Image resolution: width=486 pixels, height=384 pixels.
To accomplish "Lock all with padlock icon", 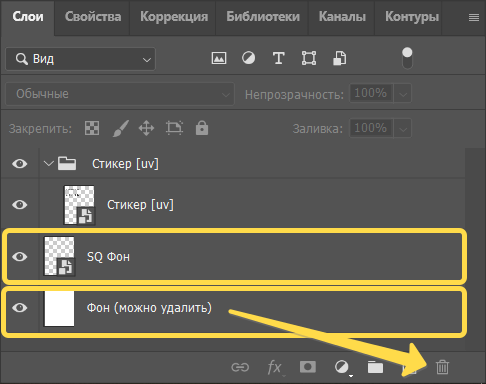I will point(202,128).
